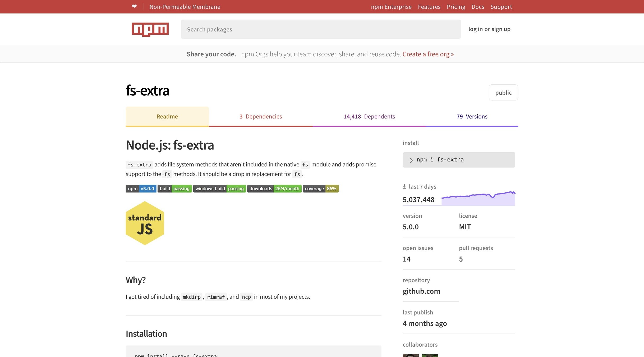Click the sign up link
This screenshot has height=357, width=644.
(501, 29)
